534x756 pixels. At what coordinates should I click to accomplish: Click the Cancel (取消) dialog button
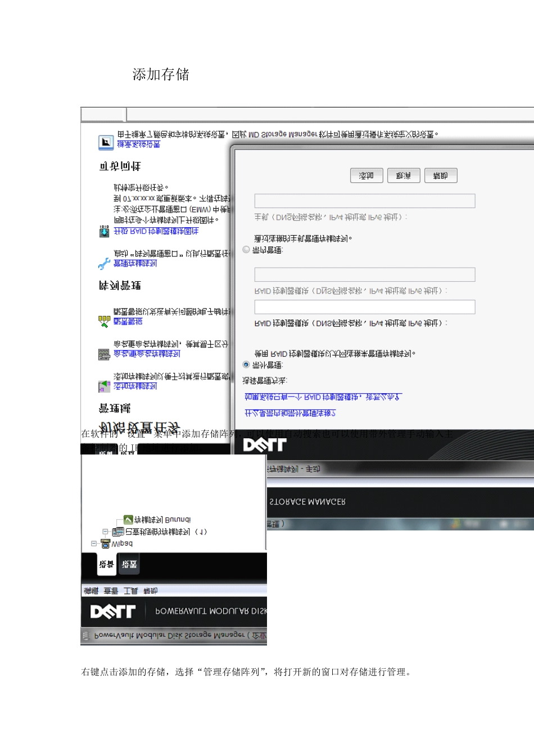404,175
